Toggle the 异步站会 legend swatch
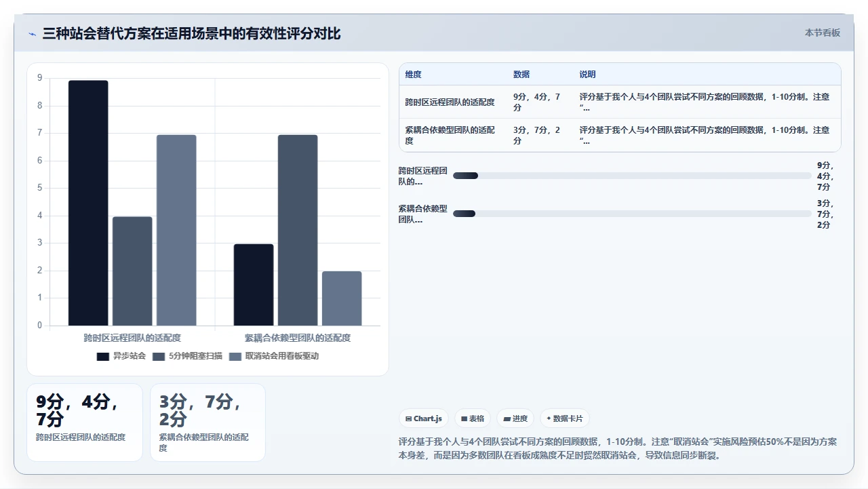 point(103,356)
